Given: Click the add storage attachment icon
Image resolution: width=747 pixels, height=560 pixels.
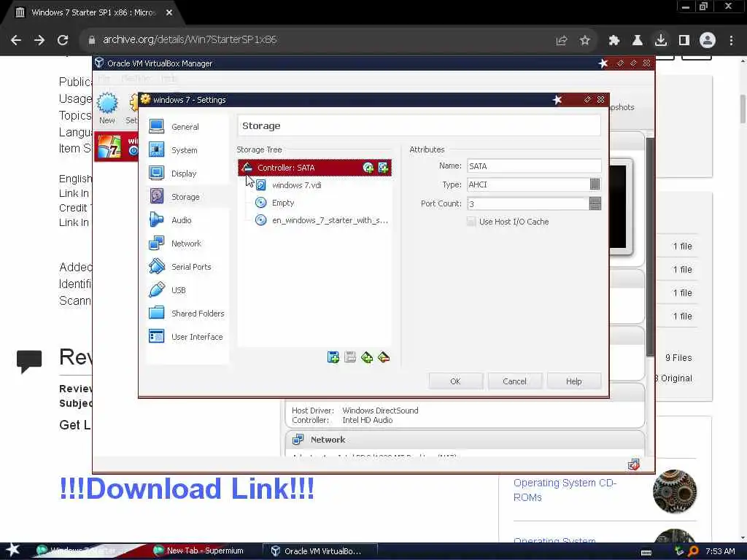Looking at the screenshot, I should (x=367, y=357).
